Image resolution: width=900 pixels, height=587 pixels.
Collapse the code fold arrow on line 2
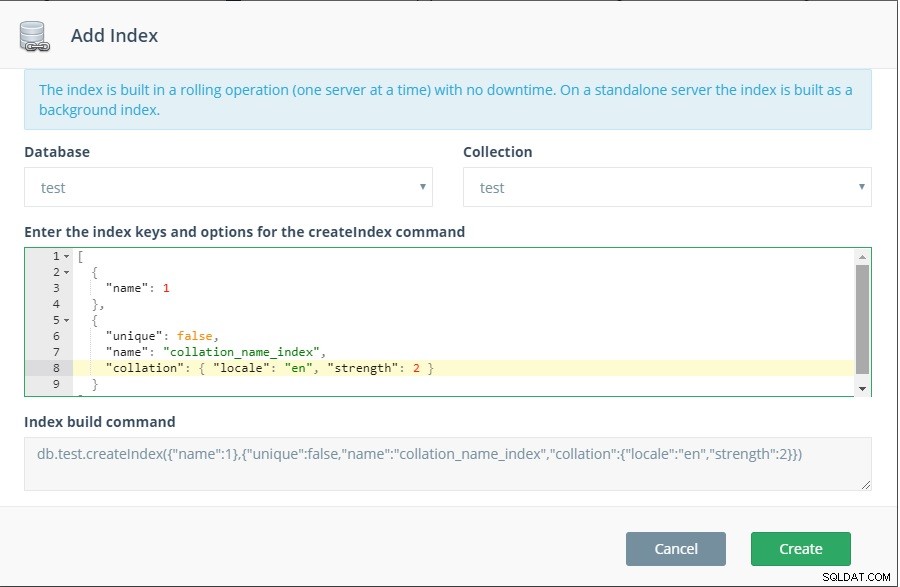67,273
